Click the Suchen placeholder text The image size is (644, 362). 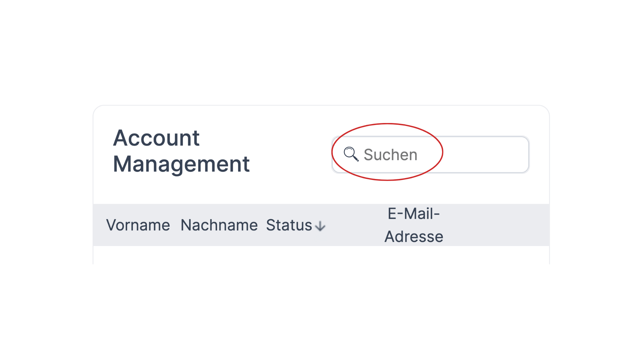(x=390, y=155)
